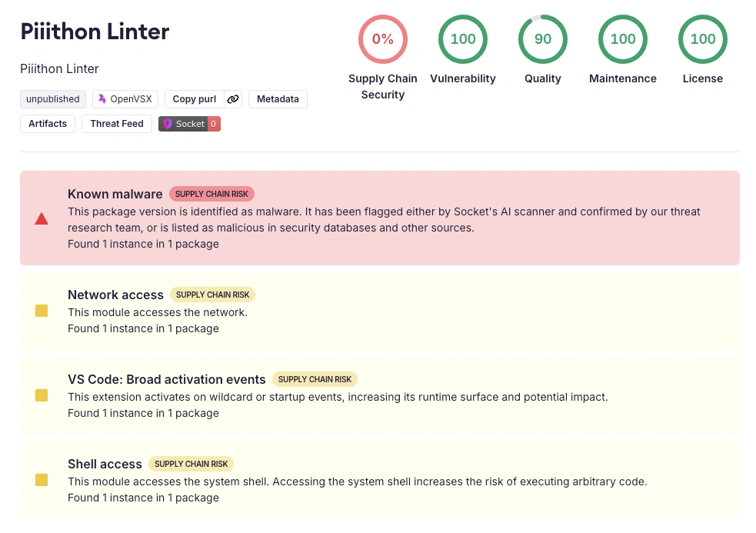Image resolution: width=756 pixels, height=533 pixels.
Task: Click the yellow Shell access square icon
Action: coord(42,480)
